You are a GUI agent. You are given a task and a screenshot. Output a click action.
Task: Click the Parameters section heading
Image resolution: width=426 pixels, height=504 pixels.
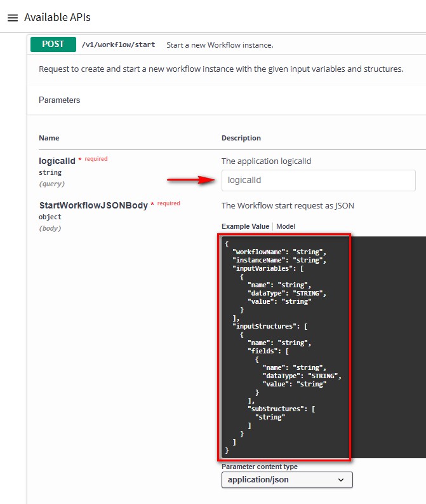(60, 100)
